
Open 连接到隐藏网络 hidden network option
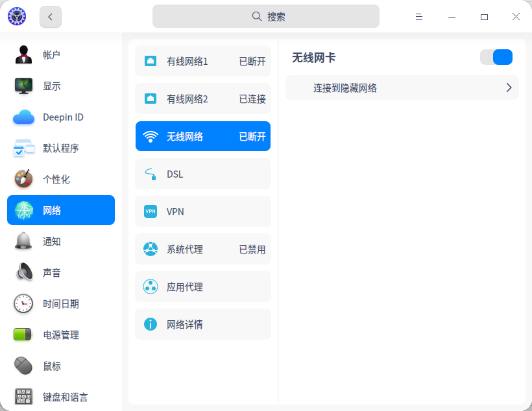(402, 88)
